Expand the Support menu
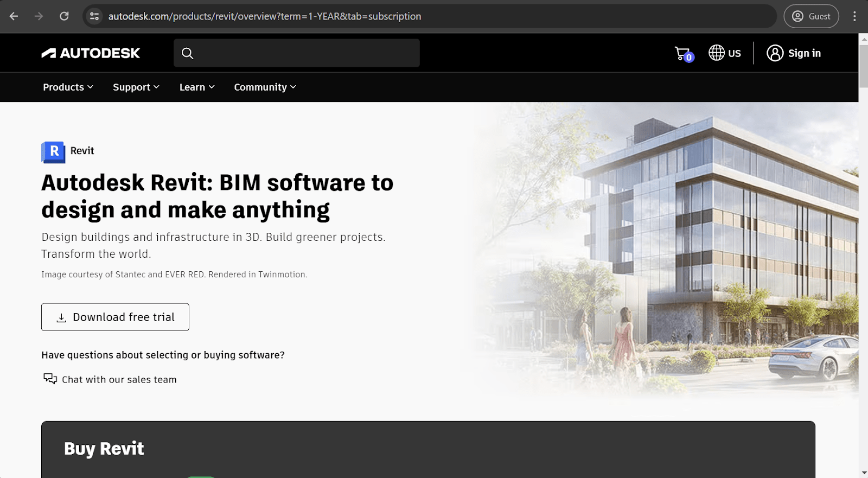868x478 pixels. pos(136,87)
